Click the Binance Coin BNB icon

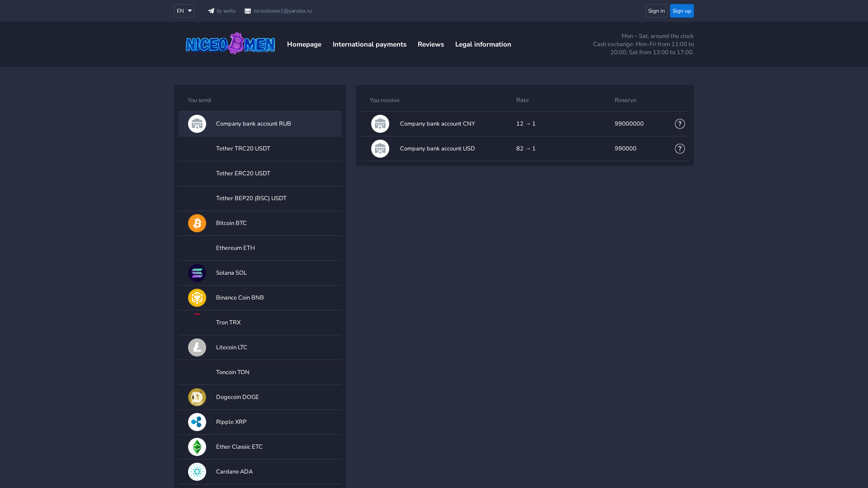[197, 298]
